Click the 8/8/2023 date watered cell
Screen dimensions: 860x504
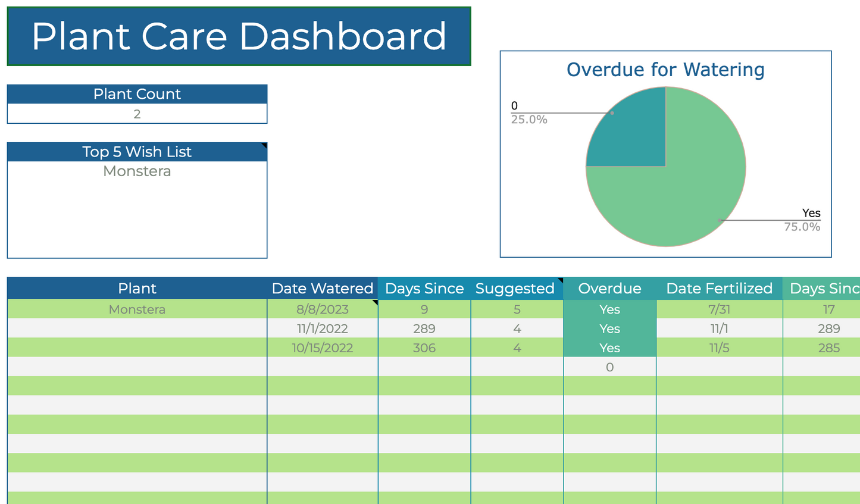click(322, 309)
